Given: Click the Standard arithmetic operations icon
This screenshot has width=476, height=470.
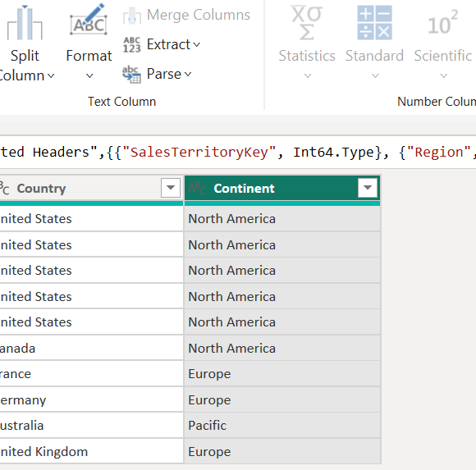Looking at the screenshot, I should click(x=374, y=23).
